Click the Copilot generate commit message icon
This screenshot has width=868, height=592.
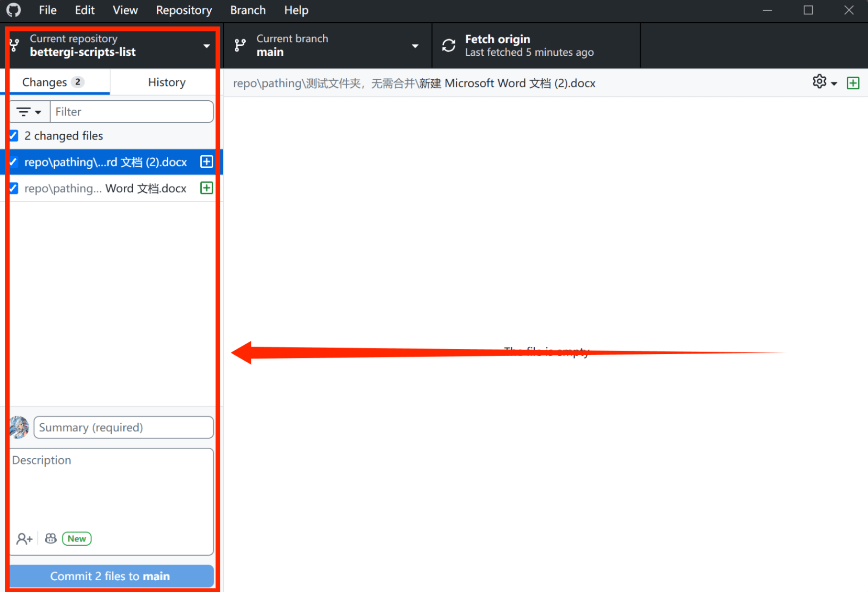(51, 538)
